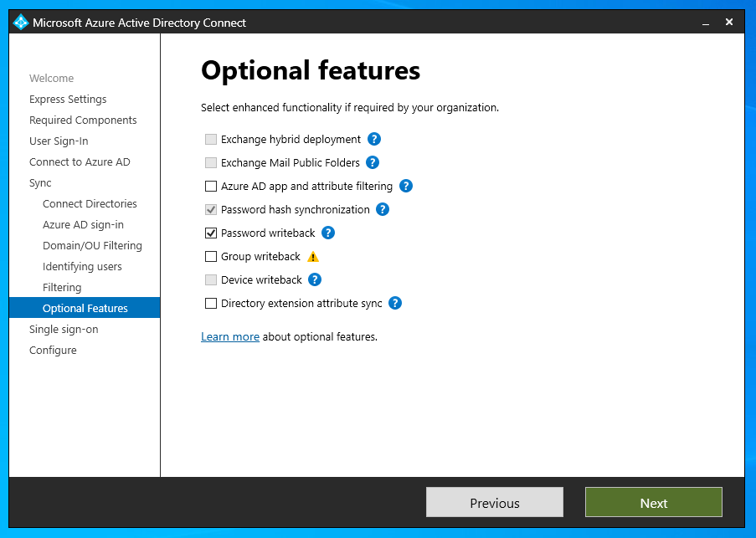
Task: Click the Group writeback warning icon
Action: click(313, 257)
